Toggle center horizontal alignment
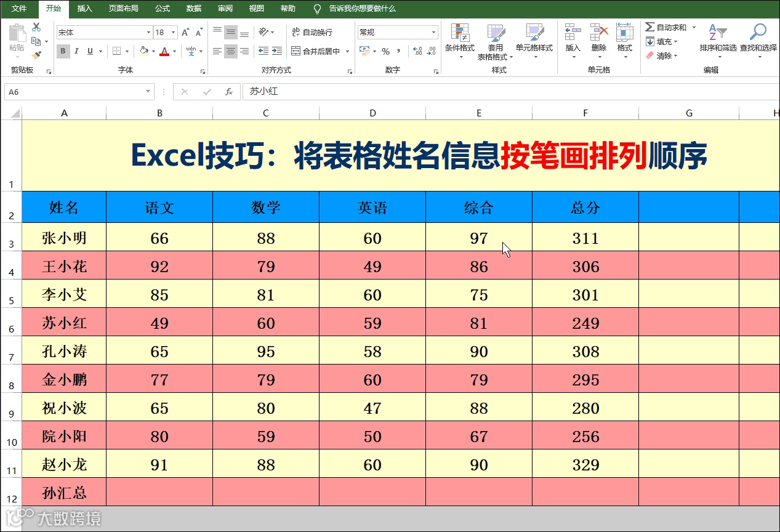Image resolution: width=780 pixels, height=532 pixels. (x=231, y=51)
